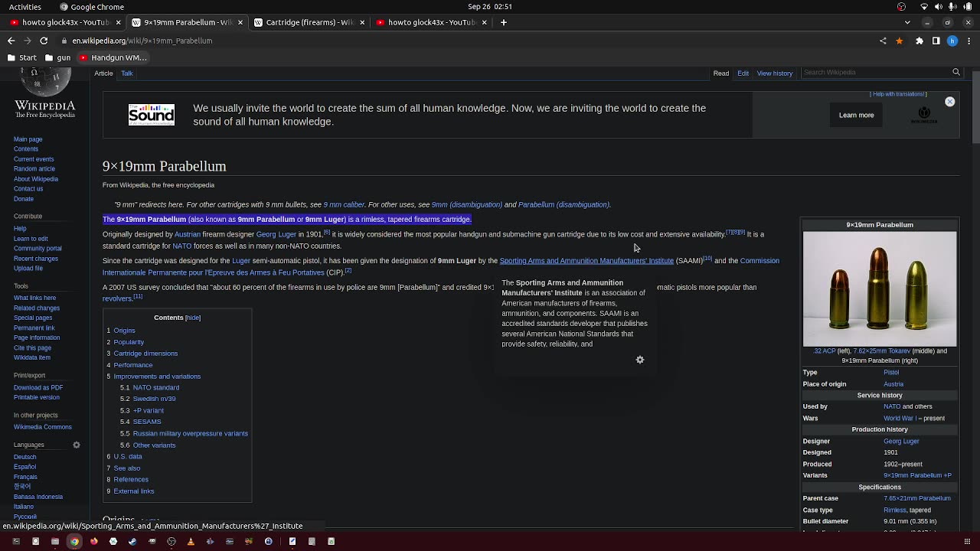Close the Cartridge (firearms) tab

tap(362, 22)
